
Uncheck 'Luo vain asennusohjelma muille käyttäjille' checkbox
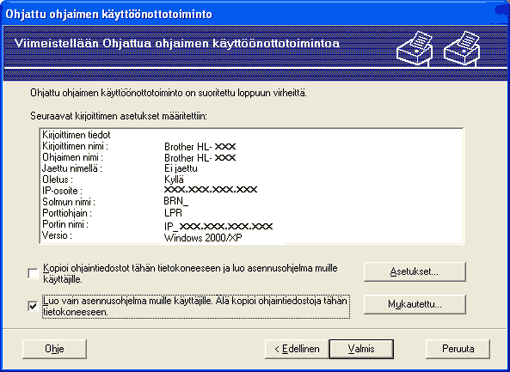tap(33, 306)
